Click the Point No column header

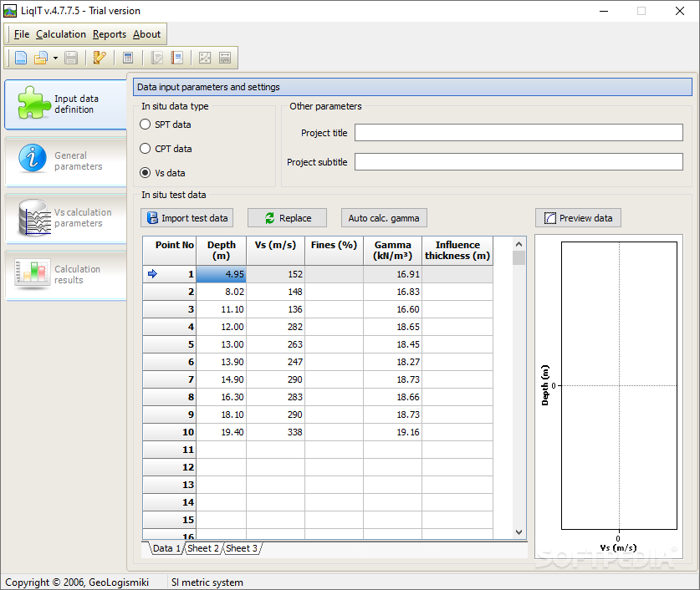pyautogui.click(x=170, y=251)
